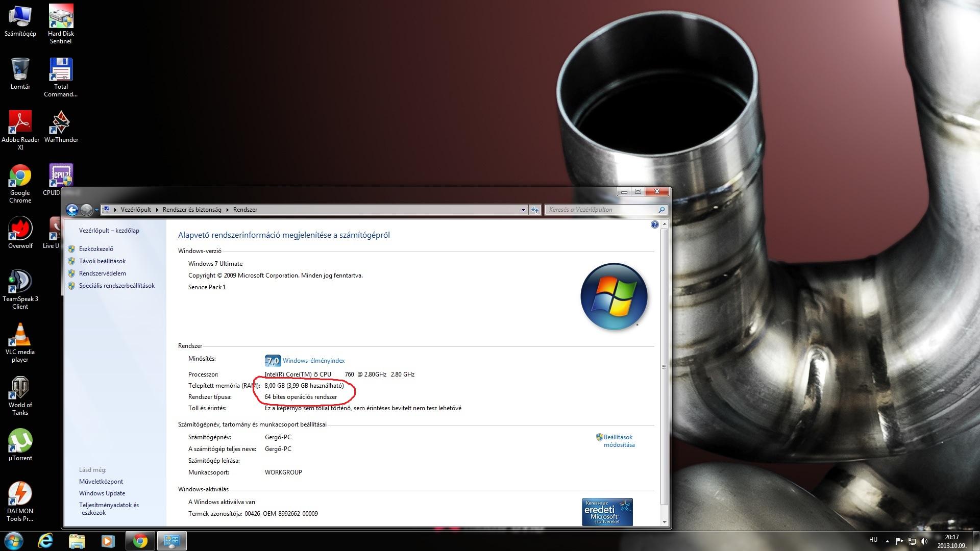Switch to Chrome in the taskbar

140,541
